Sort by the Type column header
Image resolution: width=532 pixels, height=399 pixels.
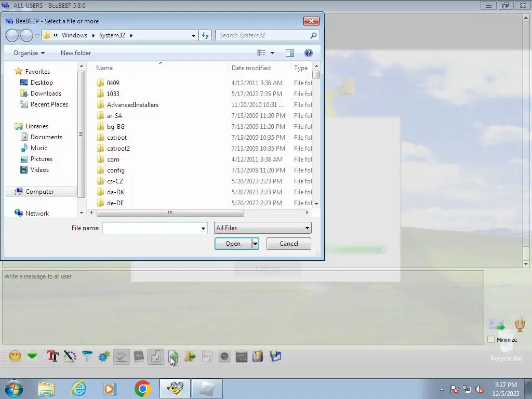tap(301, 68)
